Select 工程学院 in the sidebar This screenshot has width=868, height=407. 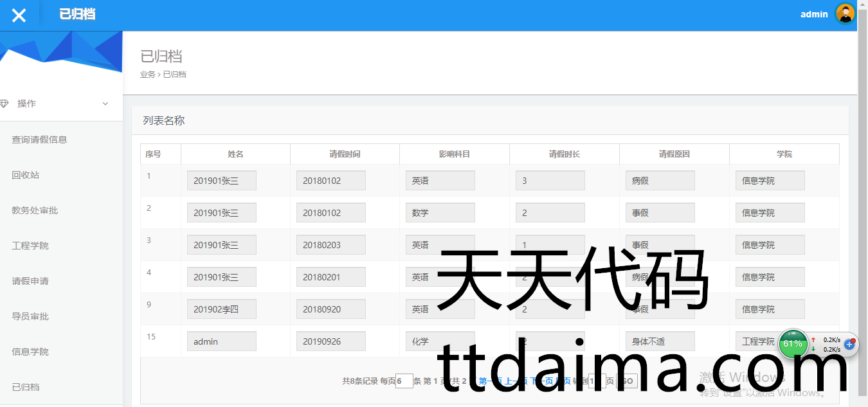click(30, 246)
